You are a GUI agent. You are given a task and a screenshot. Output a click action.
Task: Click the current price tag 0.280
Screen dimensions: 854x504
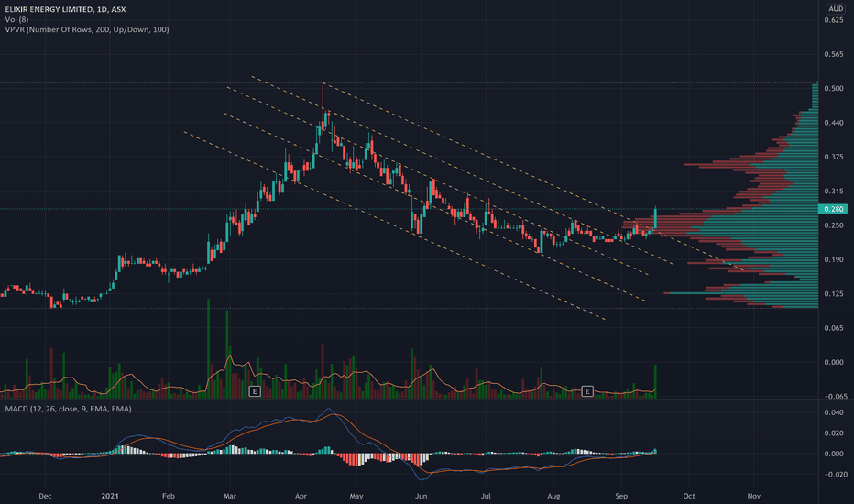click(833, 209)
